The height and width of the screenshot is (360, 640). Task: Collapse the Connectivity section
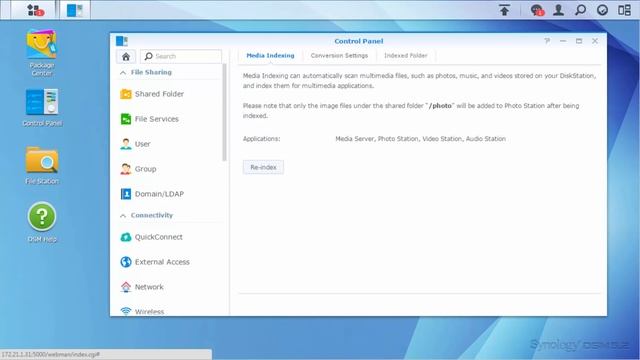pos(123,215)
